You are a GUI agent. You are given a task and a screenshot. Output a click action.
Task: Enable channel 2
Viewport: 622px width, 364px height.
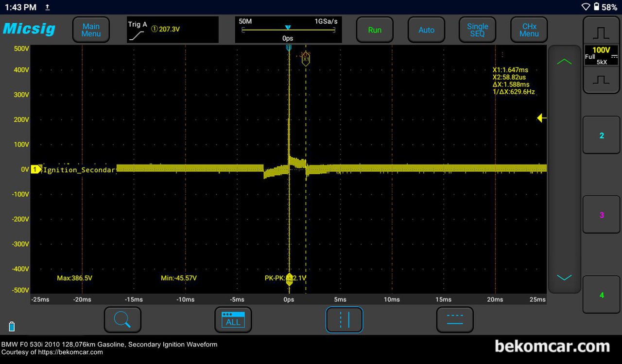point(601,135)
